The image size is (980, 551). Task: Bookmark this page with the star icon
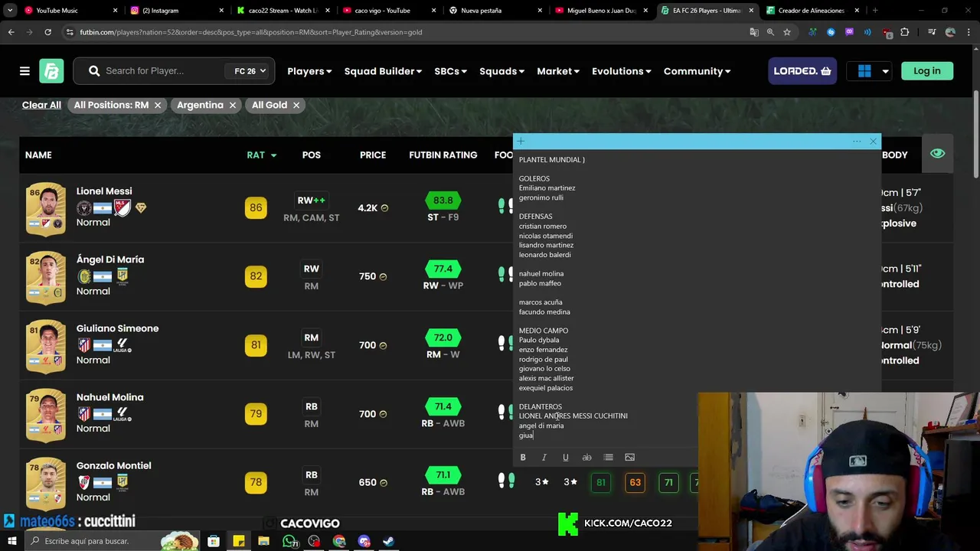[x=786, y=32]
